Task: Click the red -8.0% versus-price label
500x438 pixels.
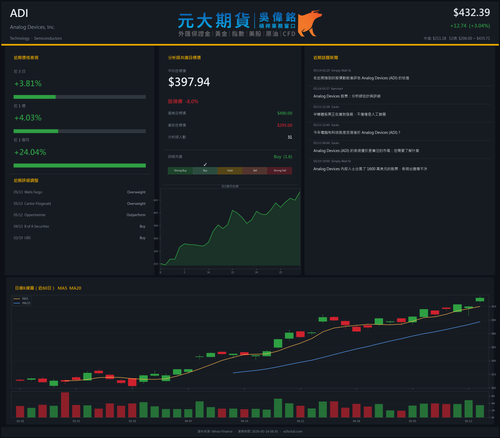Action: click(x=183, y=101)
